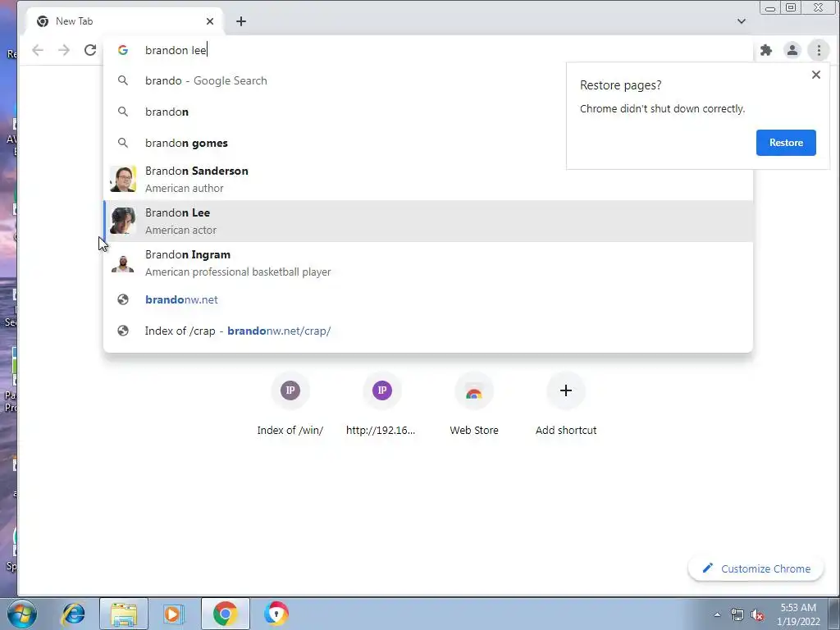840x630 pixels.
Task: Reload the page with the refresh icon
Action: click(90, 50)
